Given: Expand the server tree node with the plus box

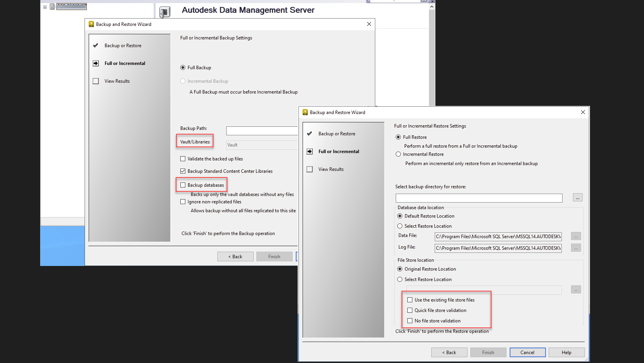Looking at the screenshot, I should pyautogui.click(x=45, y=7).
